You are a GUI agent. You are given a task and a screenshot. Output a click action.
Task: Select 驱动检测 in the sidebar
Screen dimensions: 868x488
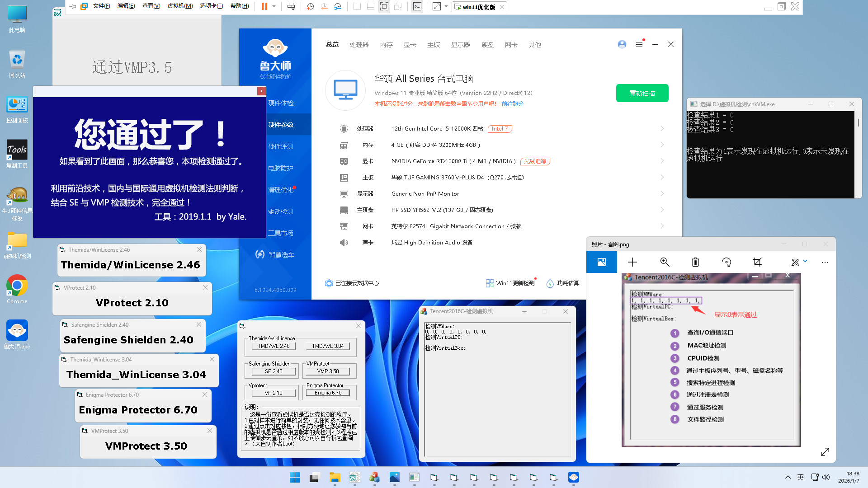(280, 211)
